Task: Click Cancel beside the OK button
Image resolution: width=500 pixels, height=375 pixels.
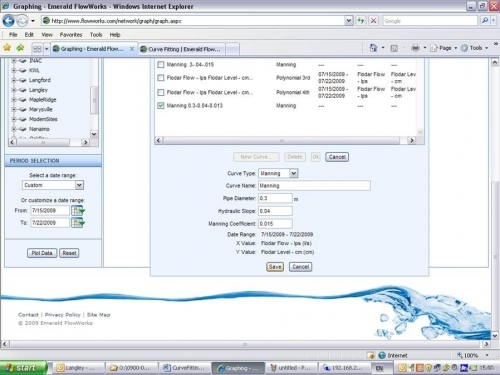Action: pos(337,157)
